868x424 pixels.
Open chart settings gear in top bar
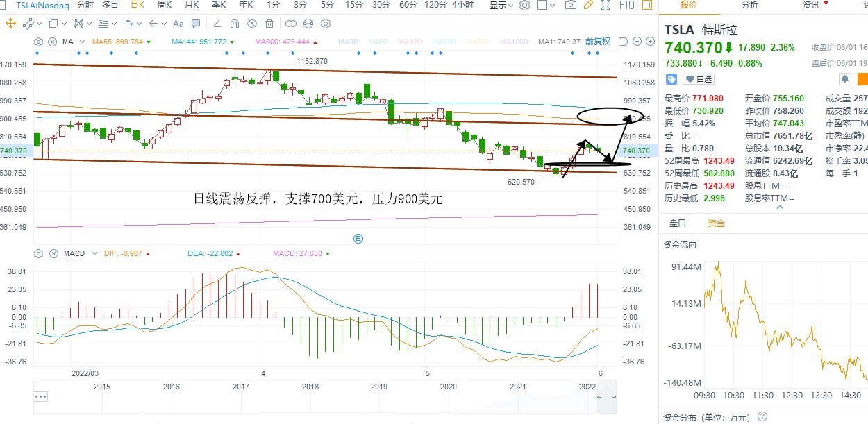click(x=524, y=5)
